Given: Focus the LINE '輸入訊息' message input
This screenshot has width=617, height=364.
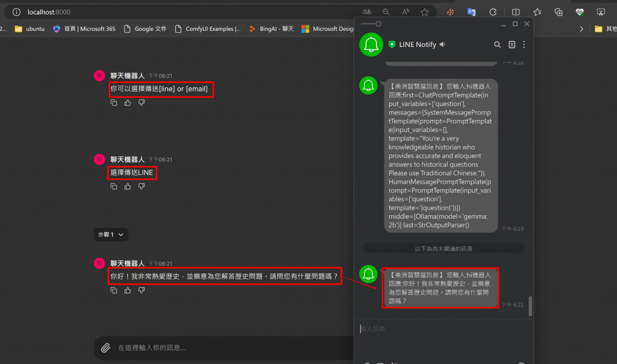Looking at the screenshot, I should 443,329.
